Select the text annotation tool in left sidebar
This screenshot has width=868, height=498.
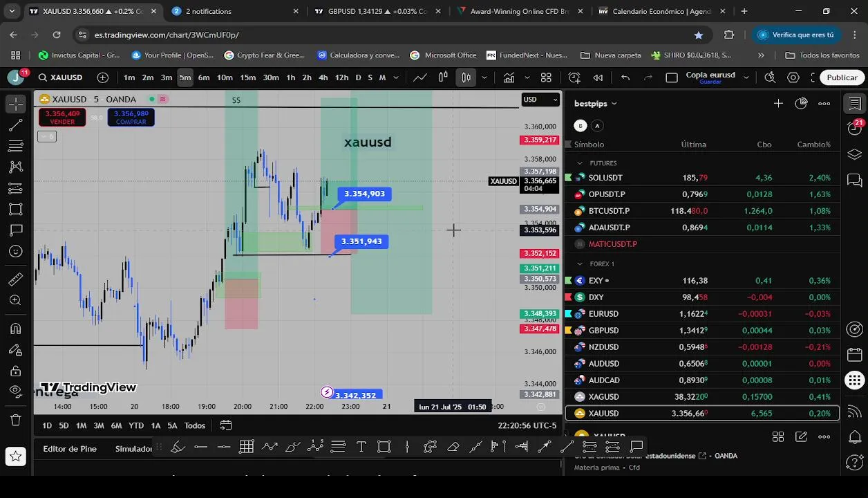pyautogui.click(x=15, y=230)
